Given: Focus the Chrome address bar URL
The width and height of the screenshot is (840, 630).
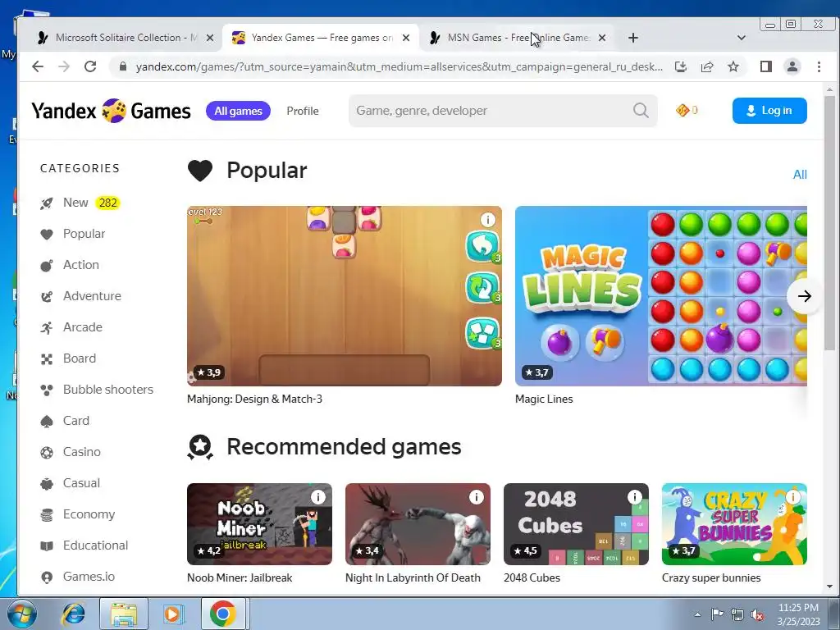Looking at the screenshot, I should point(399,67).
